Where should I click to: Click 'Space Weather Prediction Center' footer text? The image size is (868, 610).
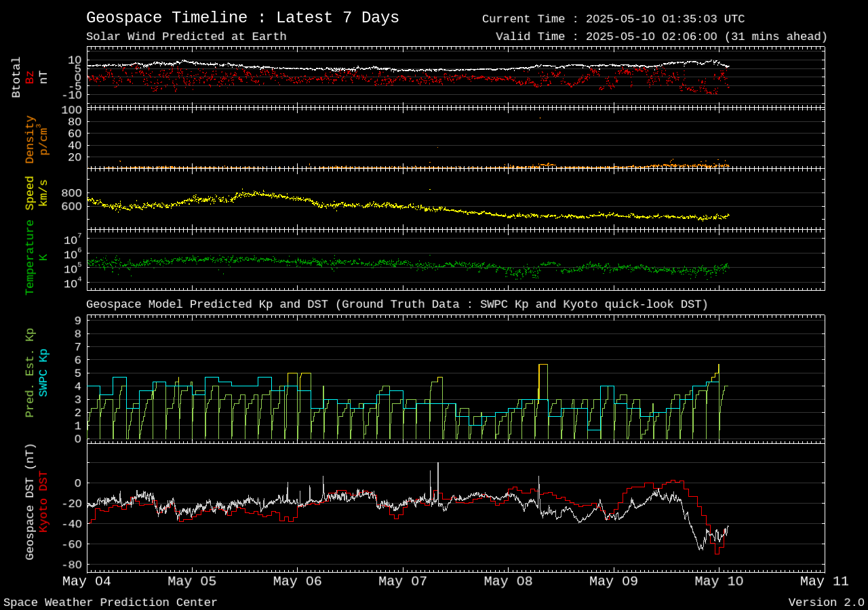tap(111, 603)
